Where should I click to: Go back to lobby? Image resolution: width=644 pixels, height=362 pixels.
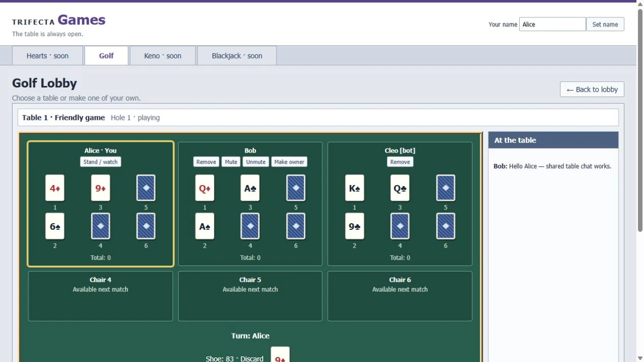tap(592, 89)
